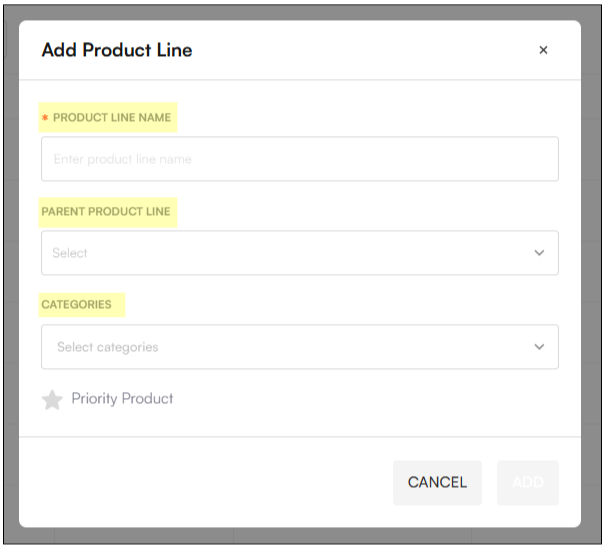Click the Product Line Name input field
The height and width of the screenshot is (550, 605).
300,159
